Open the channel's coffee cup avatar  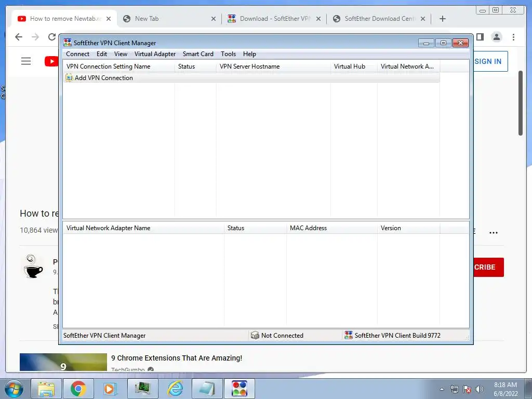point(33,267)
